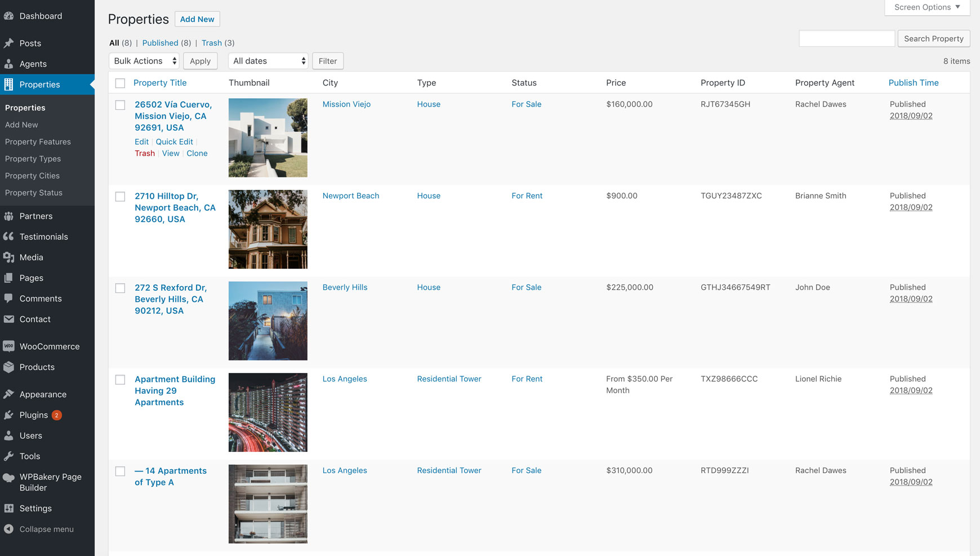
Task: Open Property Types submenu item
Action: [33, 159]
